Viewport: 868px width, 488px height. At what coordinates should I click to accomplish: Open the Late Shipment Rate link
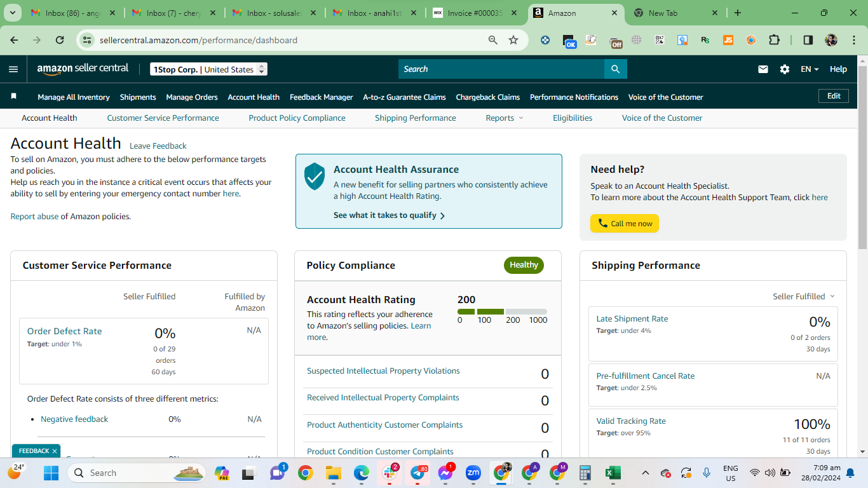click(x=632, y=318)
